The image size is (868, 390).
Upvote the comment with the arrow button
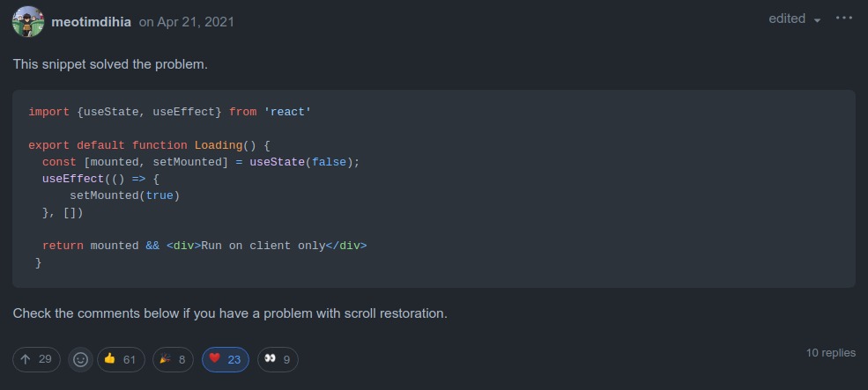coord(36,359)
